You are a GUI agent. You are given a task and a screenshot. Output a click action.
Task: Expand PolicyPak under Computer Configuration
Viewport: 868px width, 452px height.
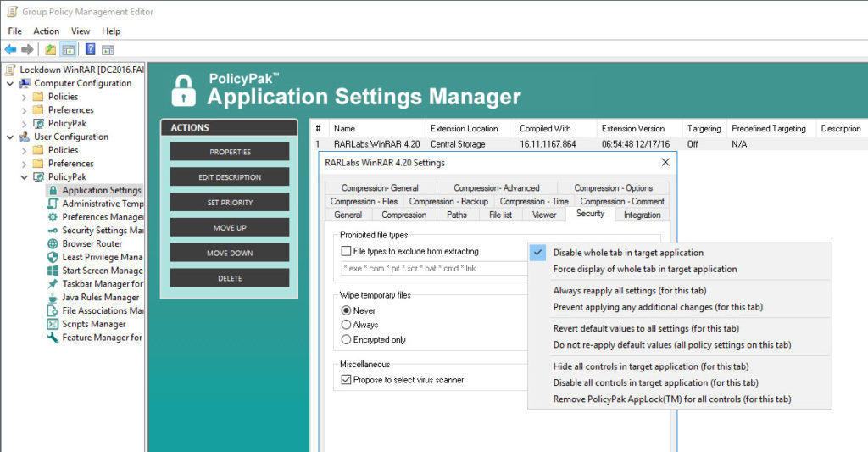tap(24, 124)
